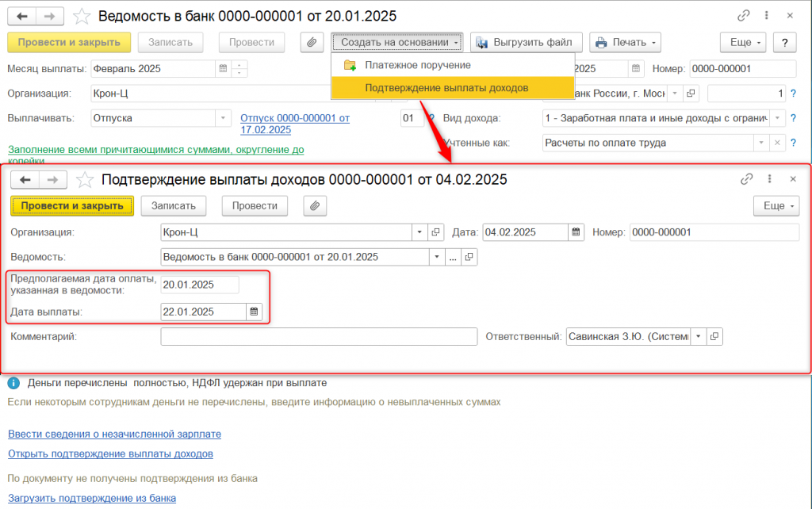Click Предполагаемая дата оплаты field 20.01.2025
Image resolution: width=812 pixels, height=509 pixels.
point(200,285)
